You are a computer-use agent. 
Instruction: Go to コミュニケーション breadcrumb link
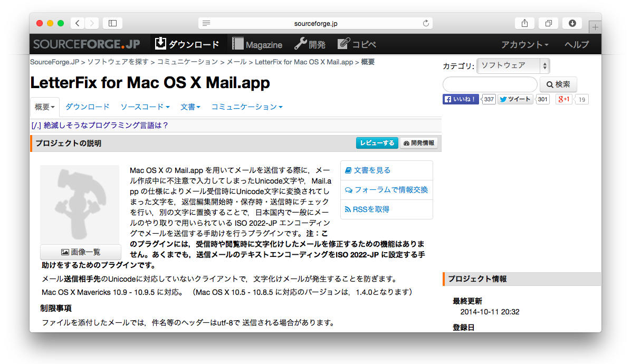[187, 62]
